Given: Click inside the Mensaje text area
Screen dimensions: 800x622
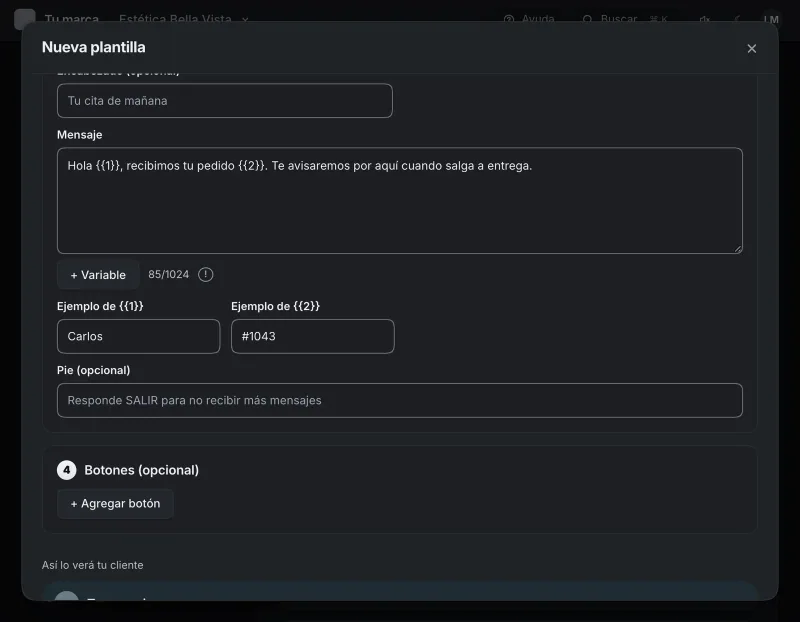Looking at the screenshot, I should point(399,201).
